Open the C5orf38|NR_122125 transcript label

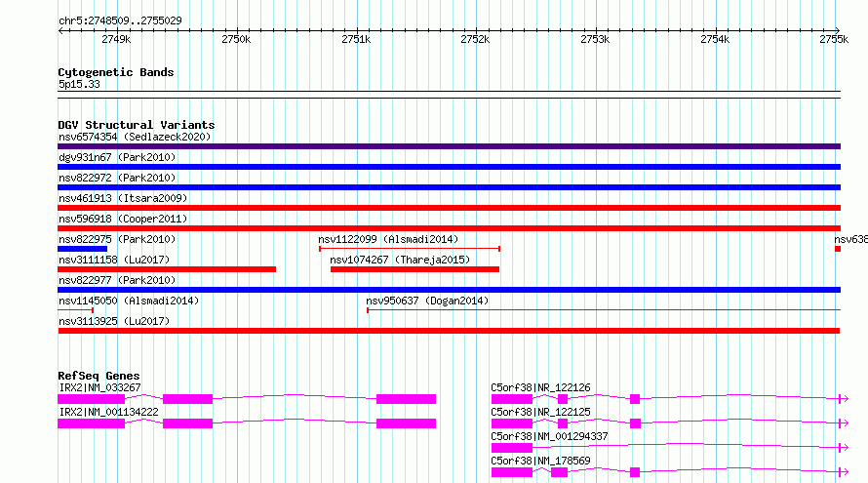tap(541, 412)
